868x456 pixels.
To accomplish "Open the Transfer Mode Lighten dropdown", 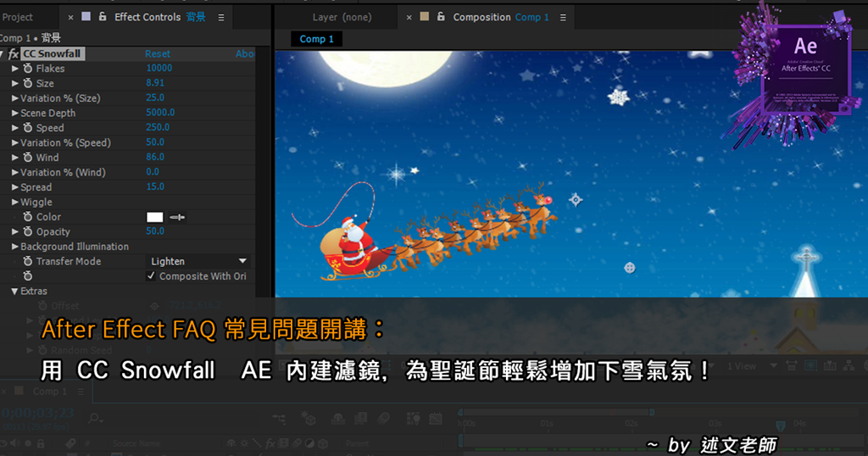I will (198, 261).
